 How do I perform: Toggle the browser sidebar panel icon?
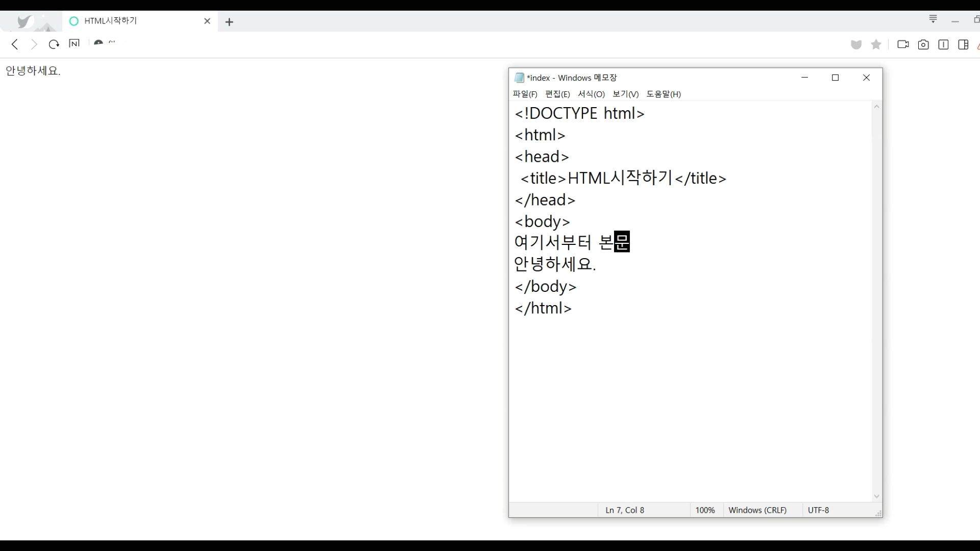coord(963,45)
